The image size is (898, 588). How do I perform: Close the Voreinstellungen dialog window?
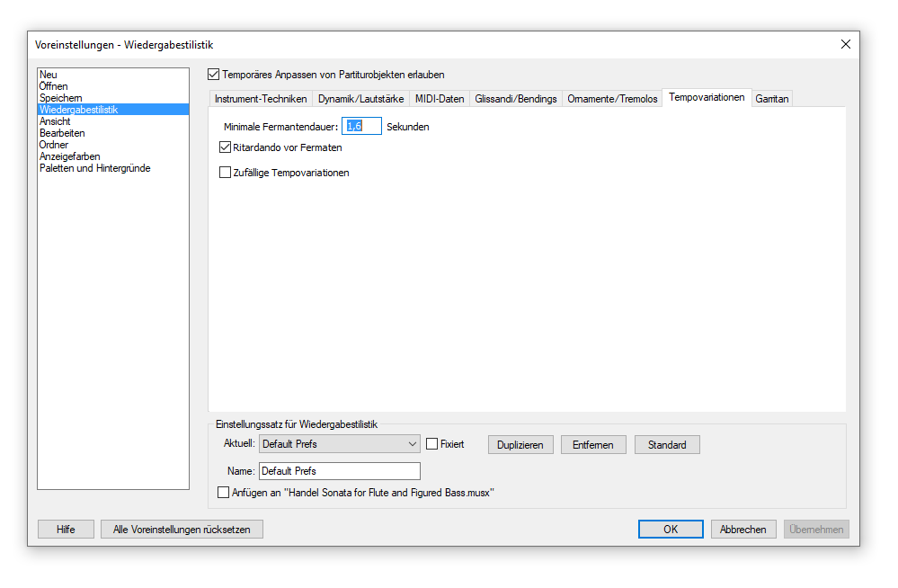[845, 44]
